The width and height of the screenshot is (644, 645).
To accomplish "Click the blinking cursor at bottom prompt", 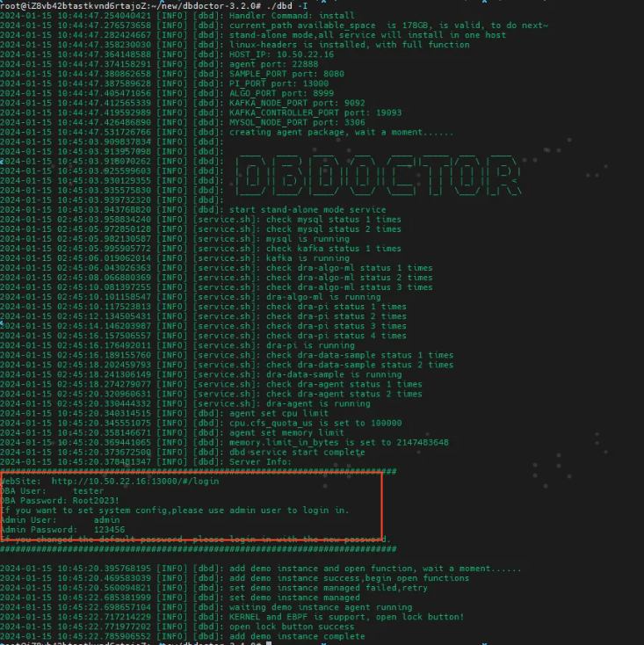I will [x=269, y=643].
